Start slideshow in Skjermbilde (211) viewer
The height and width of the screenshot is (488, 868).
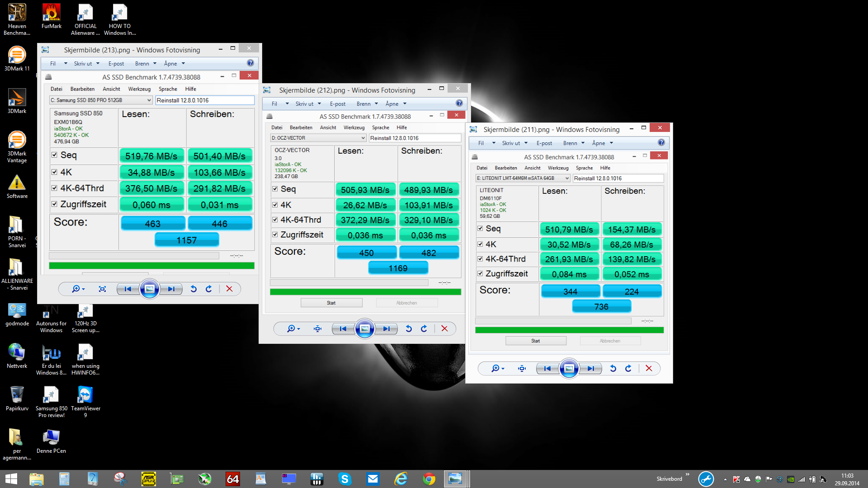(x=569, y=369)
